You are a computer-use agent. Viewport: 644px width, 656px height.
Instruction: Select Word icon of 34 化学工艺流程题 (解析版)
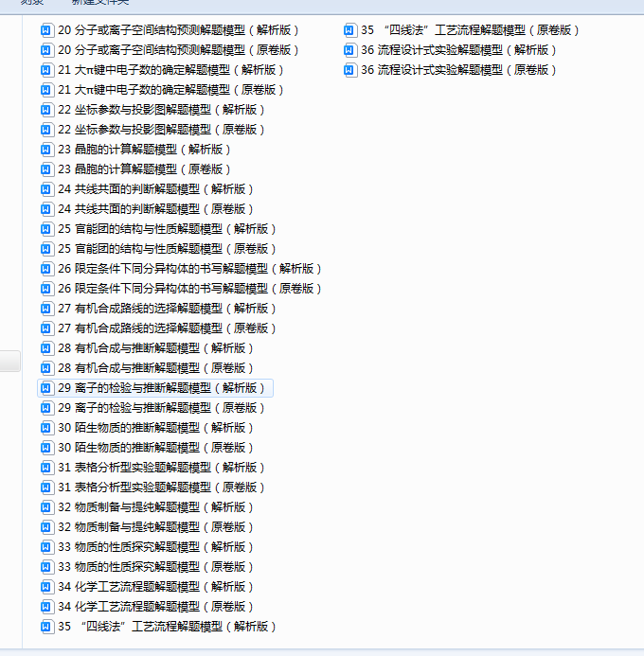[47, 586]
